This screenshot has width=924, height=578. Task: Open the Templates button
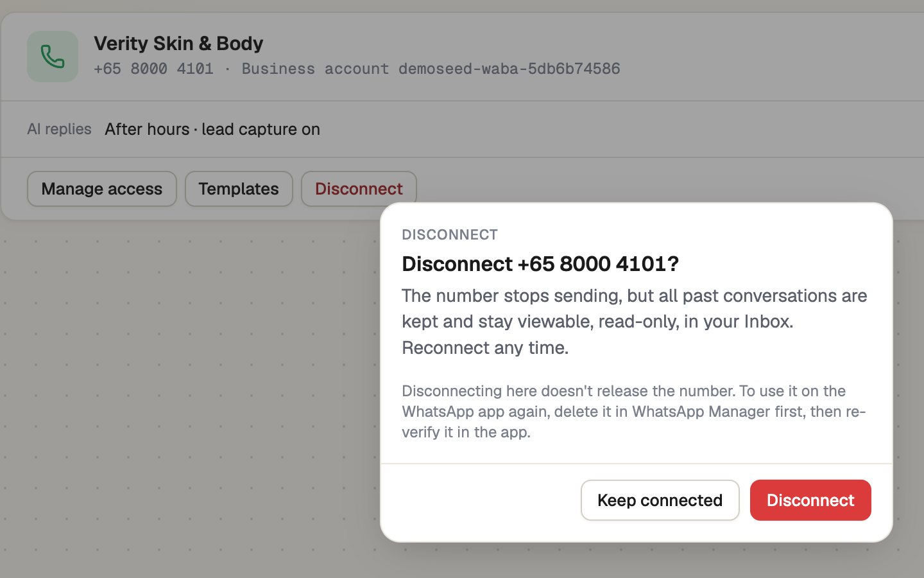point(239,189)
